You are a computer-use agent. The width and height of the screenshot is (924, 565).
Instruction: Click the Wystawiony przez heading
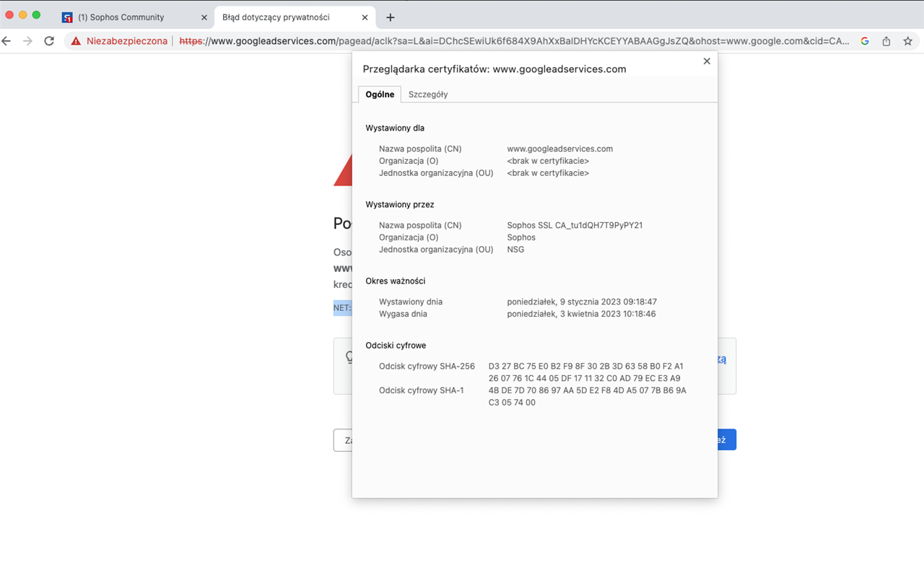click(400, 204)
